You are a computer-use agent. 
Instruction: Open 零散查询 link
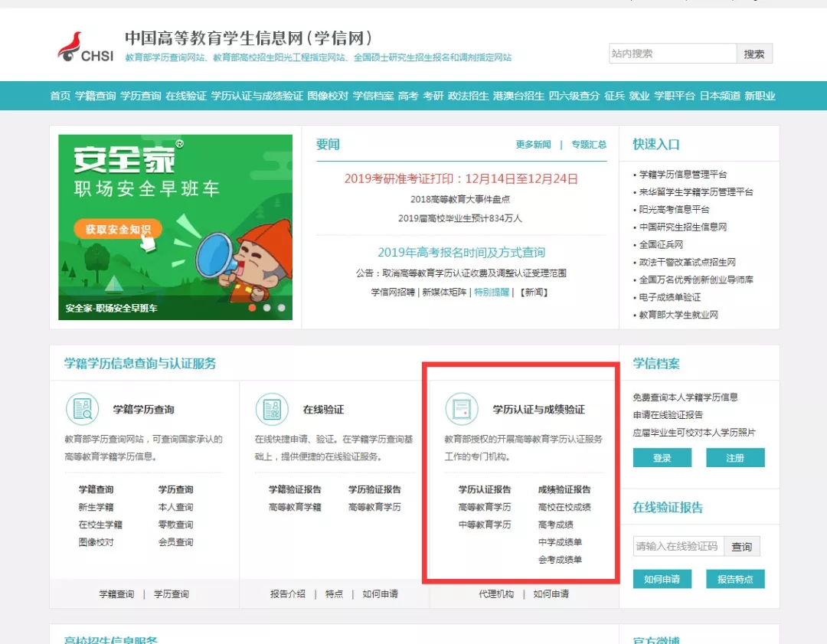pyautogui.click(x=175, y=525)
